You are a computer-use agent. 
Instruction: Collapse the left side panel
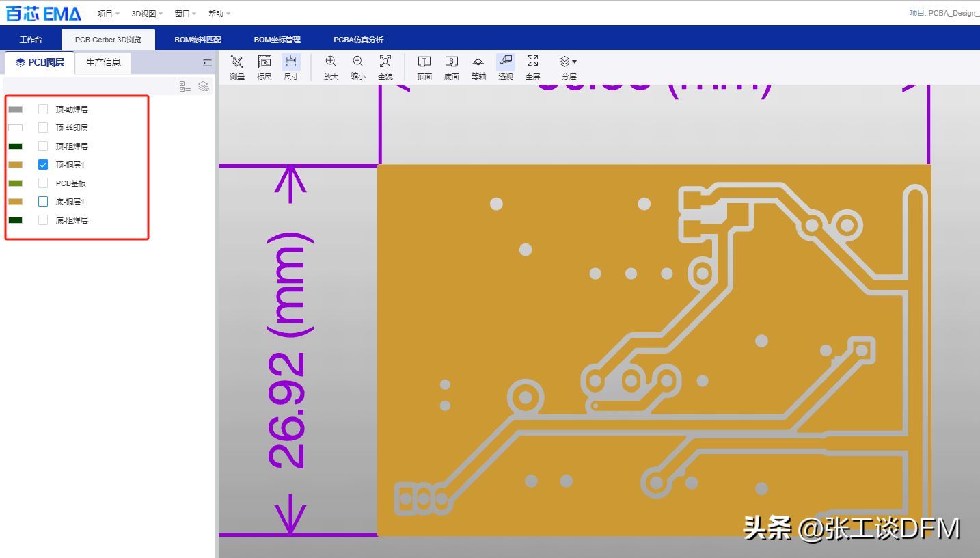coord(207,63)
